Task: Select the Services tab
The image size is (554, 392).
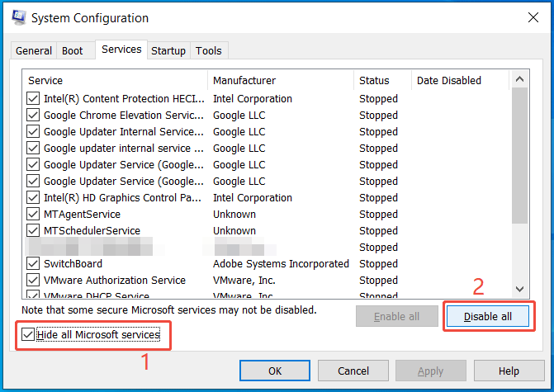Action: click(x=121, y=50)
